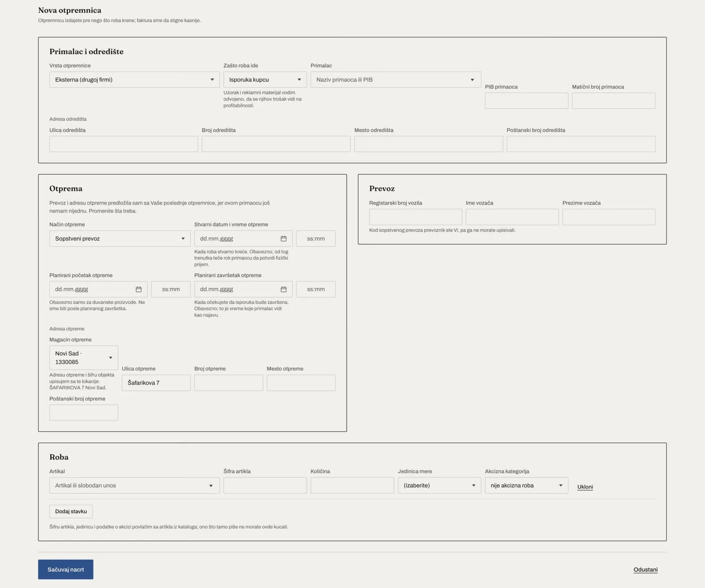Click the Nova otpremnica heading
705x588 pixels.
(70, 10)
